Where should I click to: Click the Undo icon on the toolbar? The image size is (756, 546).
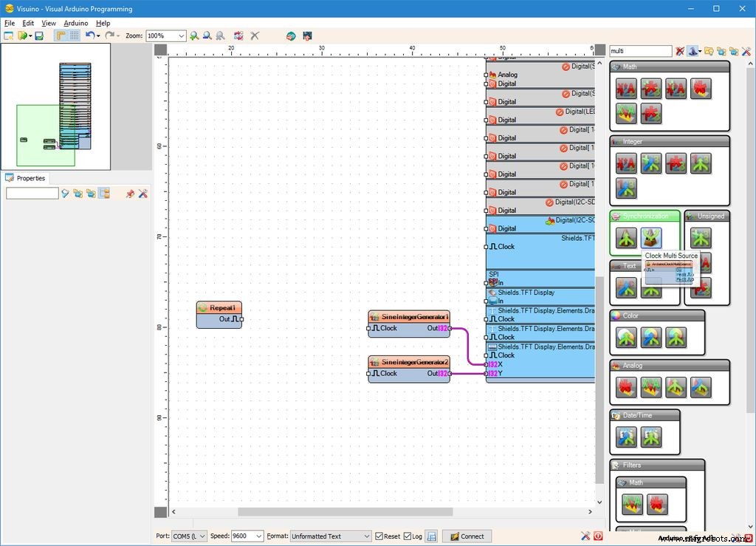[90, 35]
